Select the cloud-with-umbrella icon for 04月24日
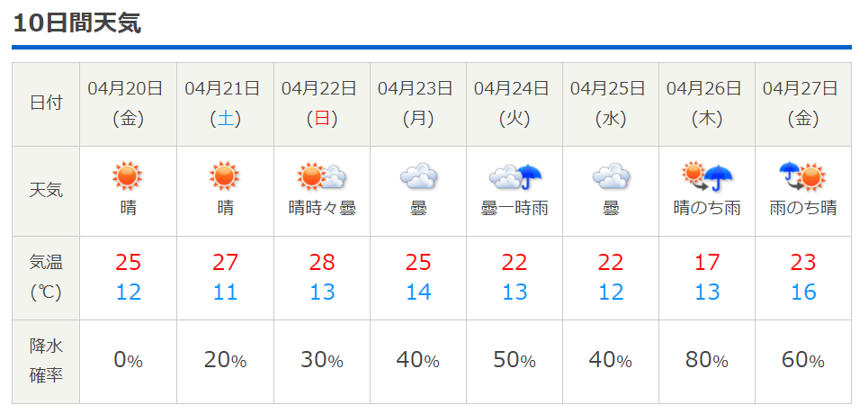This screenshot has width=868, height=414. coord(515,176)
